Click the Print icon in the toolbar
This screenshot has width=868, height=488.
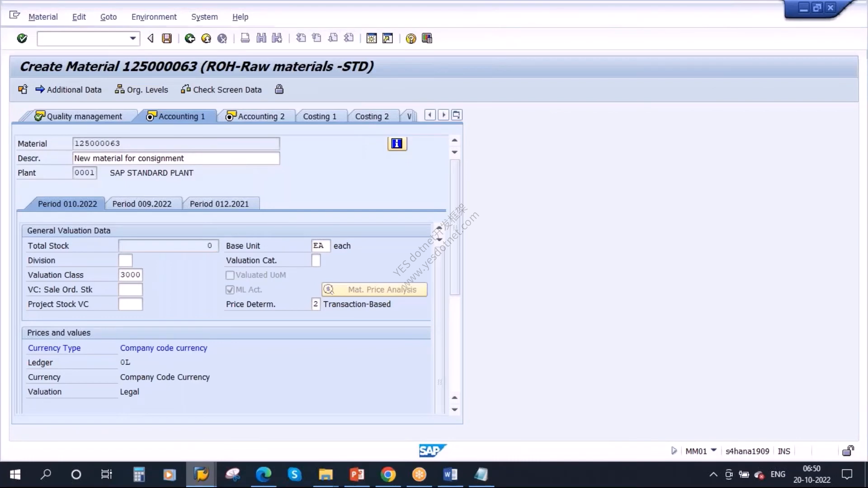coord(245,38)
